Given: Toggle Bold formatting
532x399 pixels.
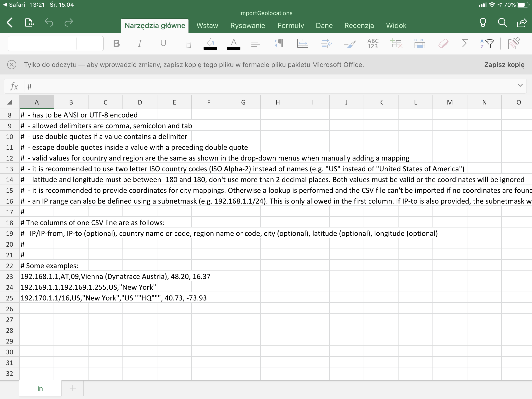Looking at the screenshot, I should [x=116, y=44].
